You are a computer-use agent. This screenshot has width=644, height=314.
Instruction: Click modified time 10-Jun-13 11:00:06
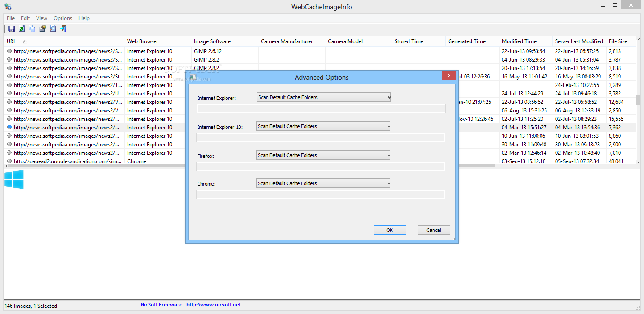(x=523, y=136)
